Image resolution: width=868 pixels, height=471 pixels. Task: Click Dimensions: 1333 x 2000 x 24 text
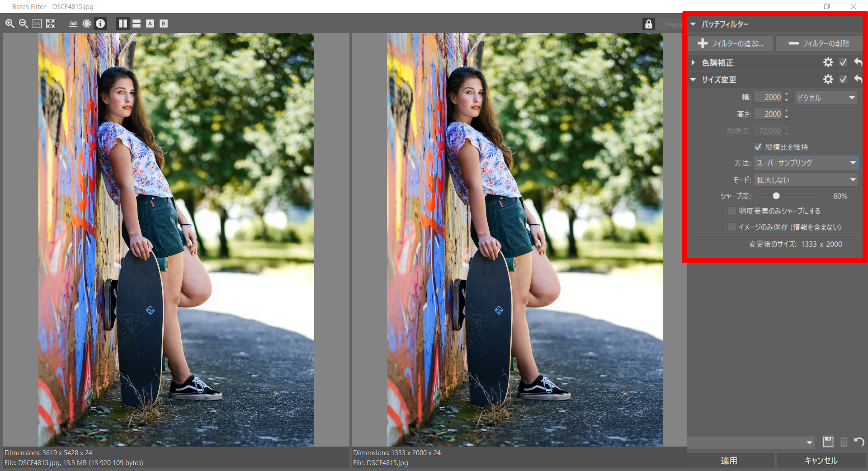pyautogui.click(x=397, y=452)
